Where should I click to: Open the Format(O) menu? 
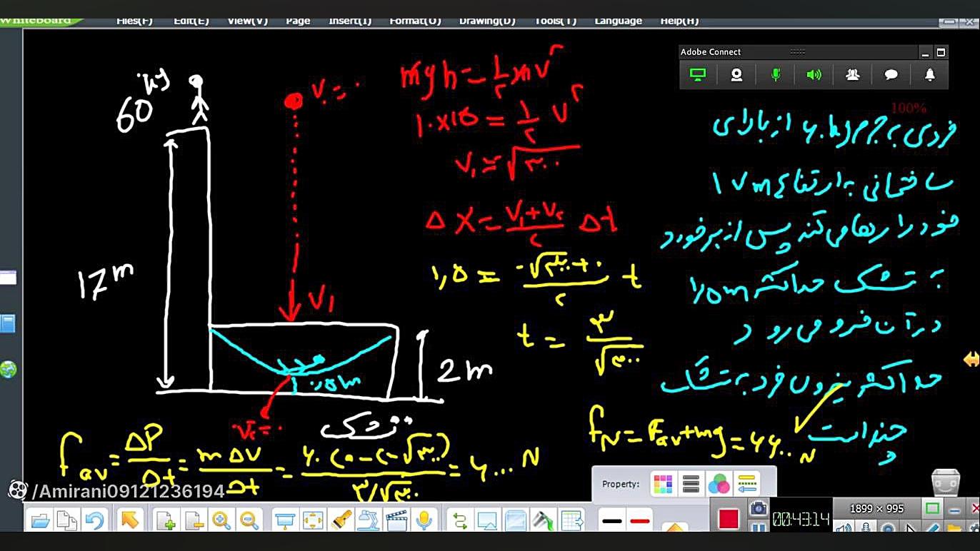(415, 21)
